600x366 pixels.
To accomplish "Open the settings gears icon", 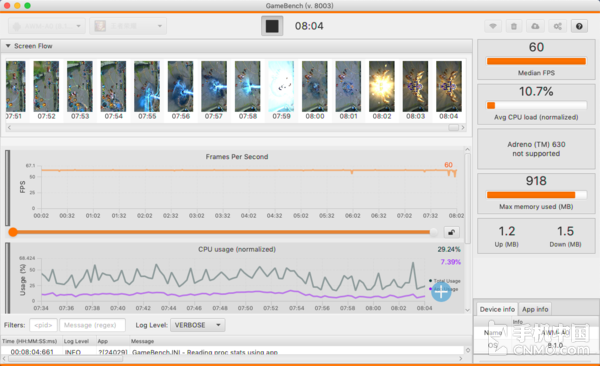I will (558, 26).
